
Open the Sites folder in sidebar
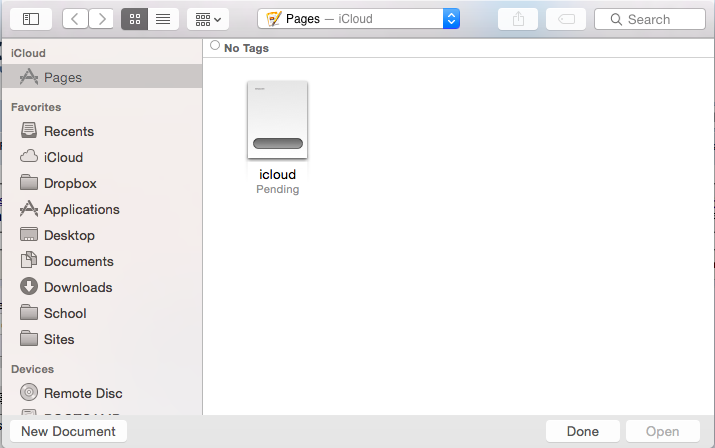[x=102, y=339]
